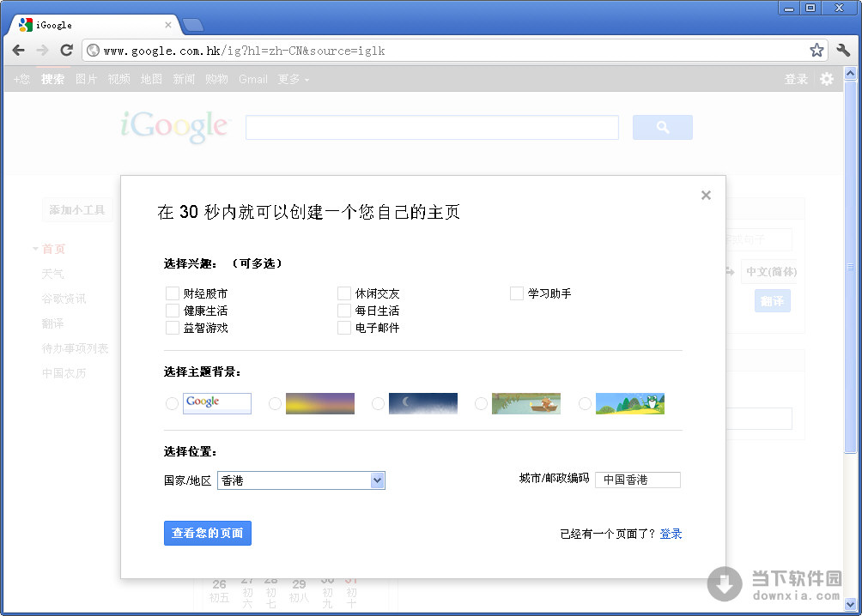This screenshot has width=862, height=616.
Task: Select the boat on lake theme radio button
Action: coord(481,404)
